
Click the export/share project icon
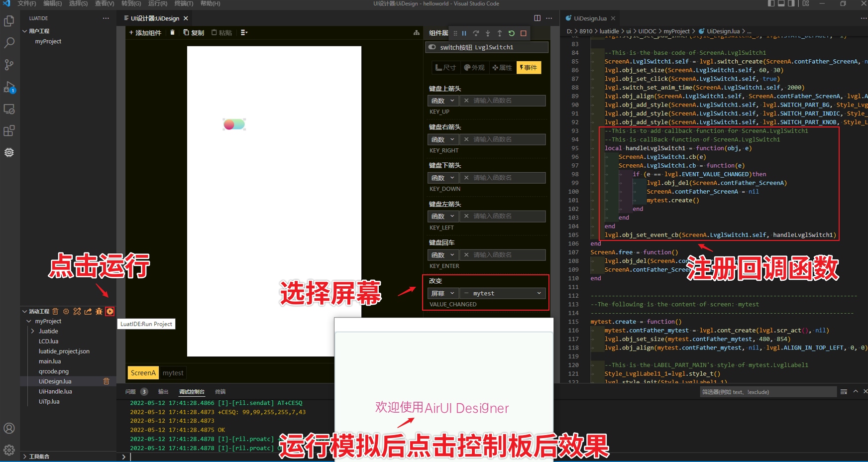pos(88,312)
